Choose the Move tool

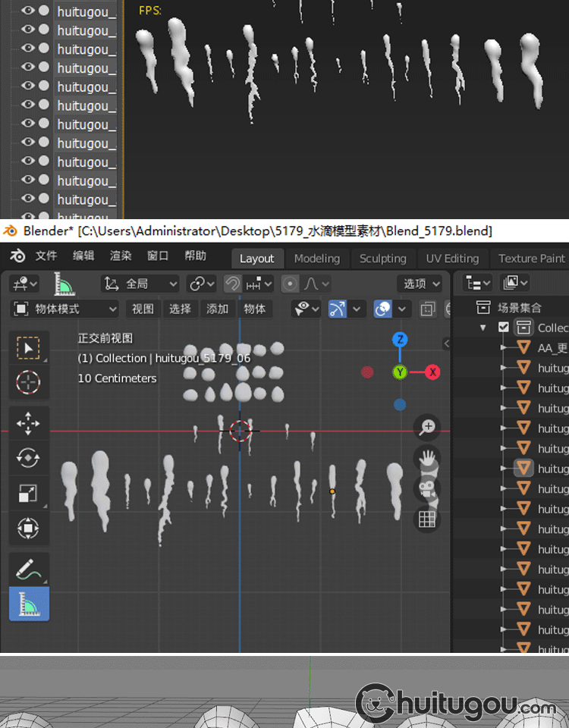[x=29, y=422]
